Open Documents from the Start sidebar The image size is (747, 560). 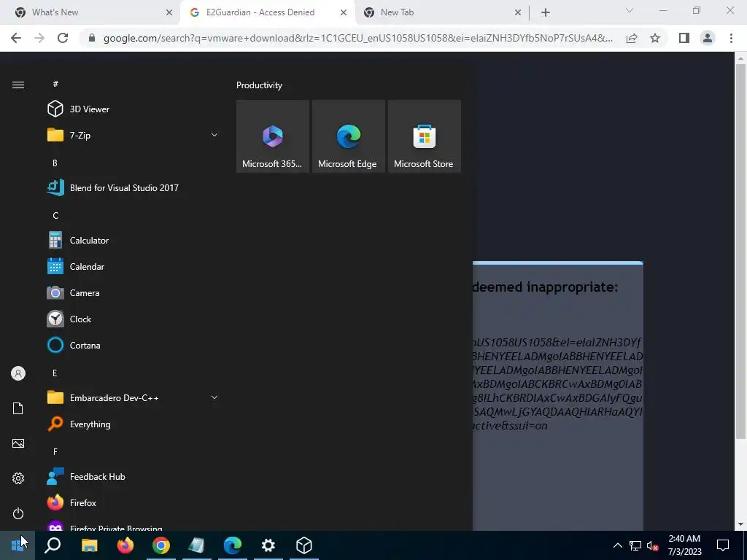[18, 408]
